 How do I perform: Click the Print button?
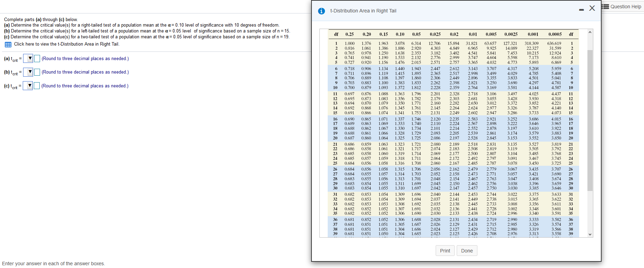pos(445,251)
